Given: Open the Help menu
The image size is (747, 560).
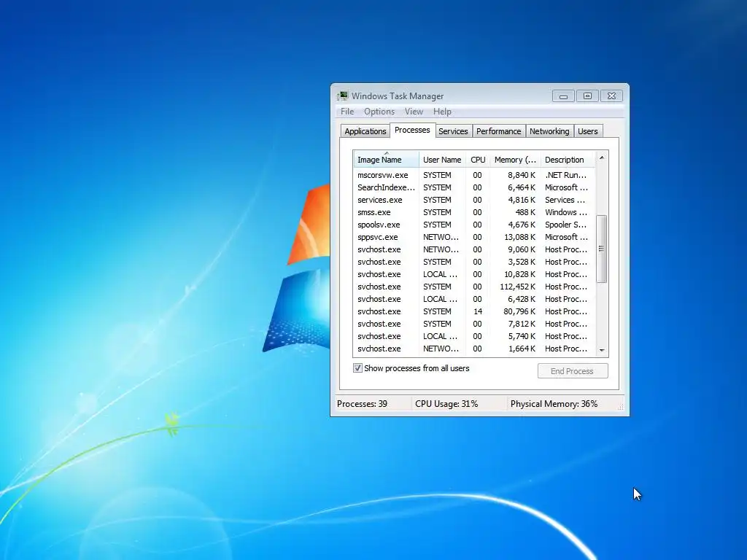Looking at the screenshot, I should [442, 112].
